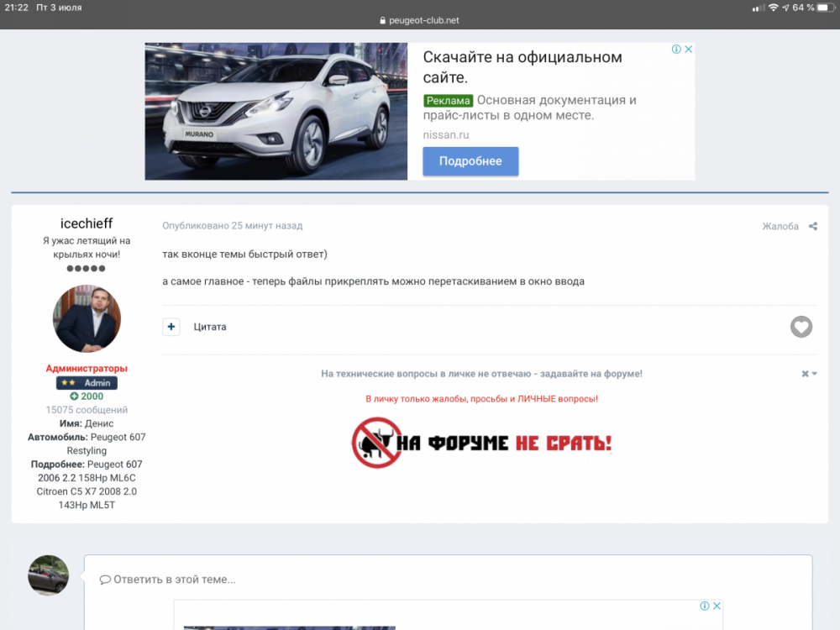
Task: Close the bottom ad with X icon
Action: tap(717, 606)
